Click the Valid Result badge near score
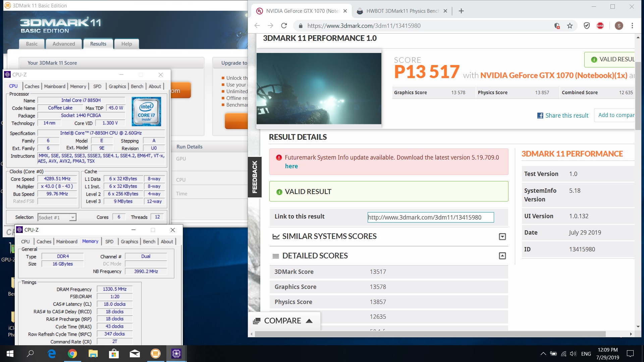 609,59
